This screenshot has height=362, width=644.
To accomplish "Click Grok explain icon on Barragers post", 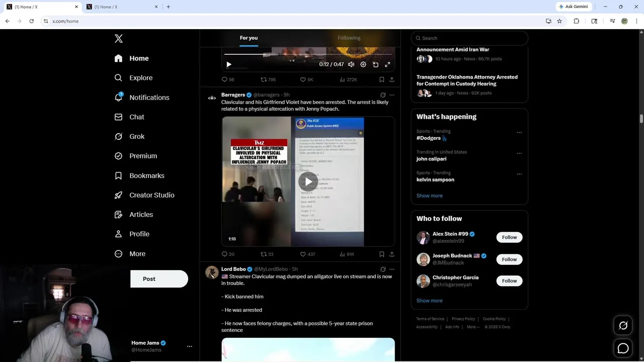I will pos(383,95).
